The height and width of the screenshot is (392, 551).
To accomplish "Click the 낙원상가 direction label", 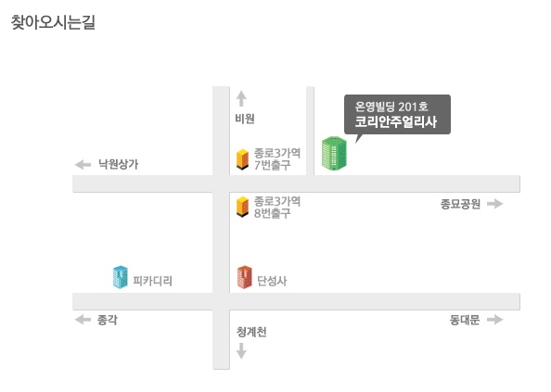I will [x=119, y=164].
